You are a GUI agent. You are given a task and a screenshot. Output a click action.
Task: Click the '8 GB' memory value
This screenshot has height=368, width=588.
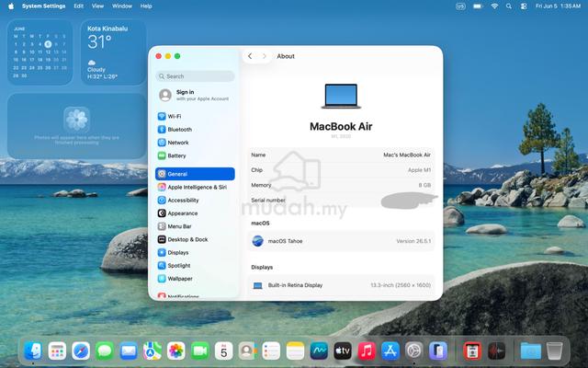click(424, 185)
